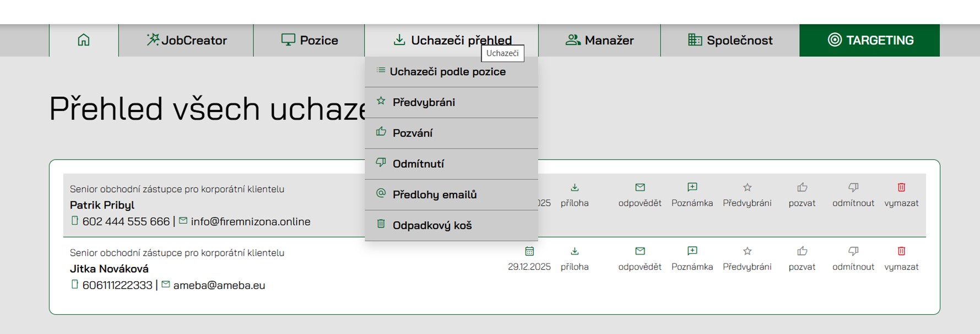The height and width of the screenshot is (334, 980).
Task: Click the star icon for Jitka Nováková
Action: pyautogui.click(x=747, y=251)
